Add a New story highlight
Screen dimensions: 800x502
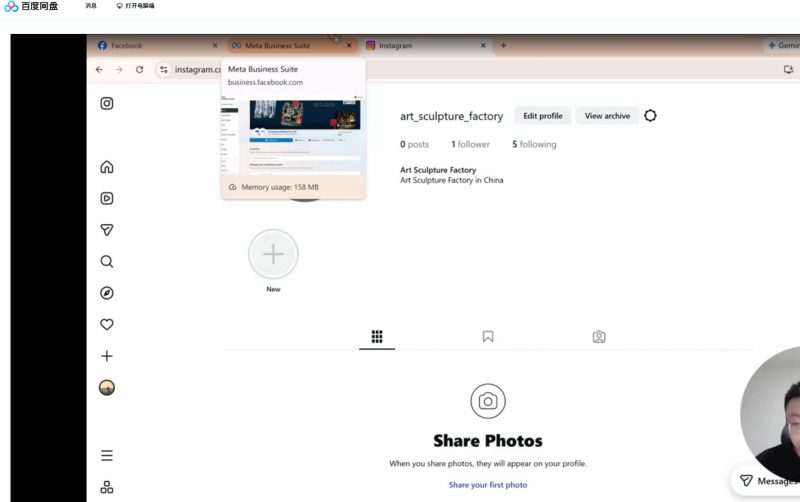pos(273,254)
